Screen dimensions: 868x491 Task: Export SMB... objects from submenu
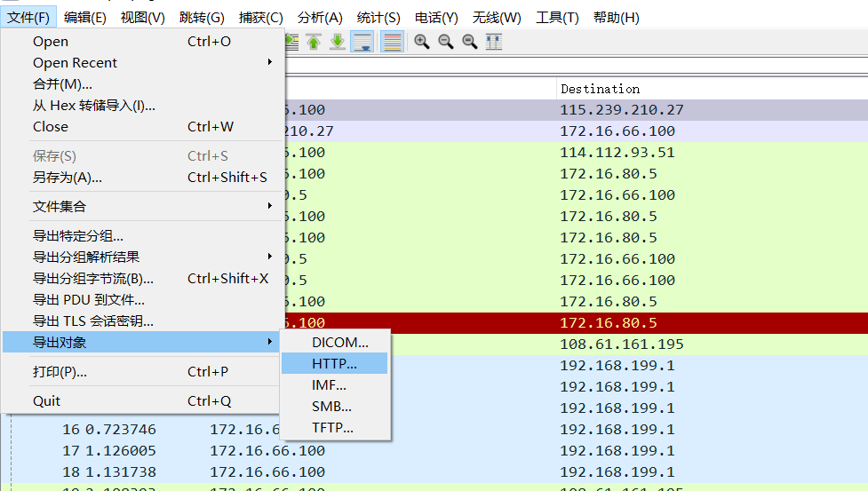(x=335, y=407)
